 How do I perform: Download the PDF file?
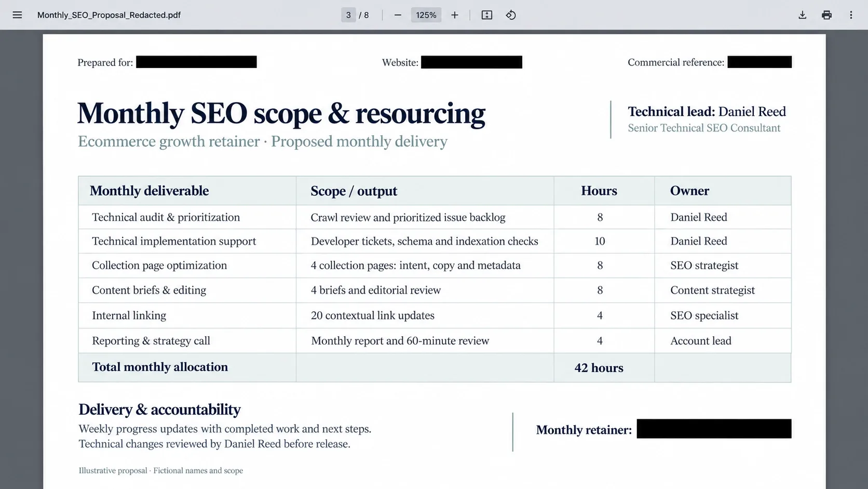[x=803, y=15]
